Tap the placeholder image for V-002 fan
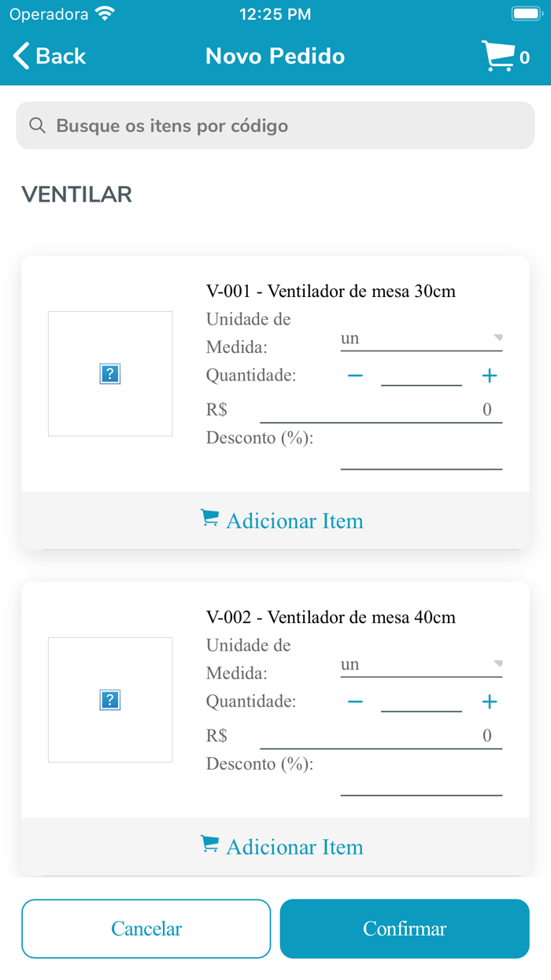The height and width of the screenshot is (980, 551). point(109,699)
